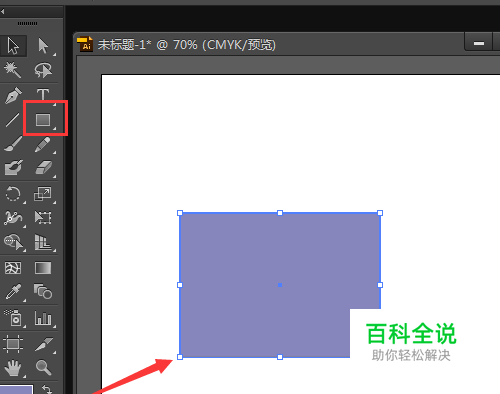This screenshot has width=500, height=394.
Task: Select the Selection tool (black arrow)
Action: pyautogui.click(x=13, y=46)
